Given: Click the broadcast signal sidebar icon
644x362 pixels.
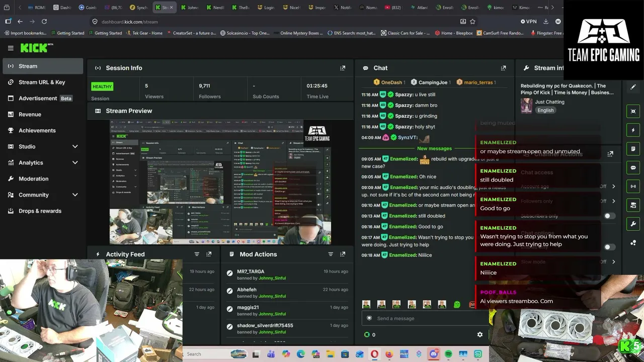Looking at the screenshot, I should [x=633, y=186].
